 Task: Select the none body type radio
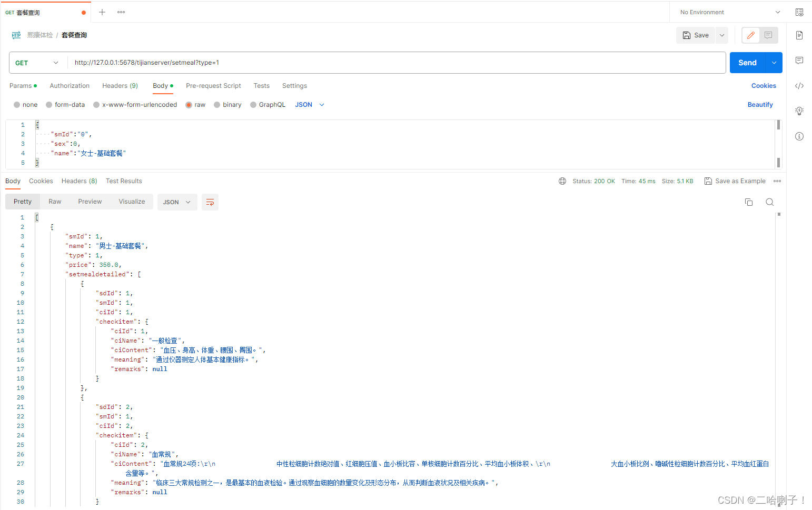pos(17,105)
